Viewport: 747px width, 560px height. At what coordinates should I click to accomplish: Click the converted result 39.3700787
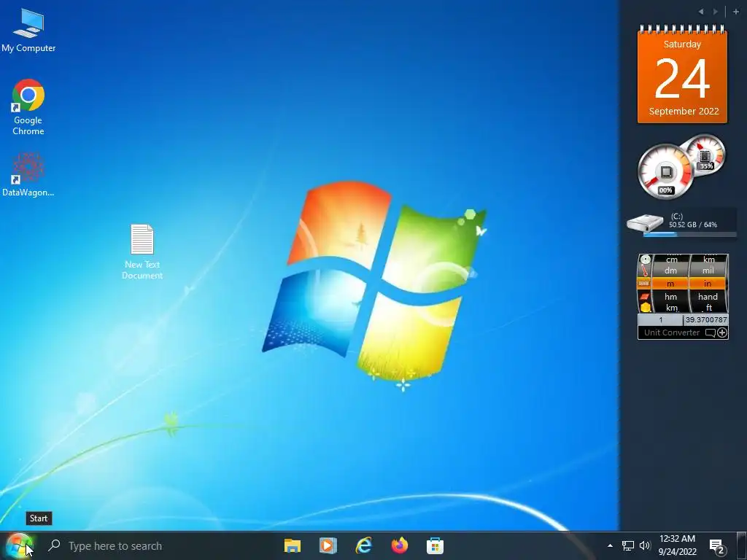pos(706,319)
